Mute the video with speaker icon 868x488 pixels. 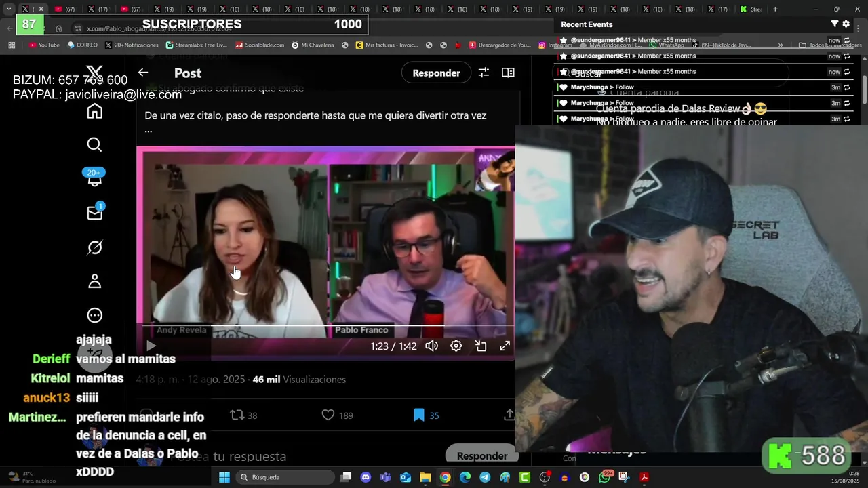click(431, 346)
